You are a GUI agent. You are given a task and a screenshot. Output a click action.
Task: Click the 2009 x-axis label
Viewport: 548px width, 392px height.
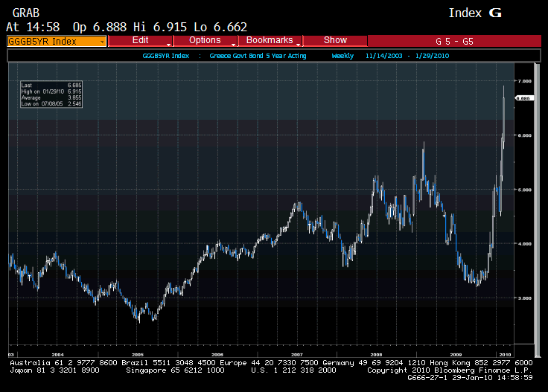(x=456, y=355)
